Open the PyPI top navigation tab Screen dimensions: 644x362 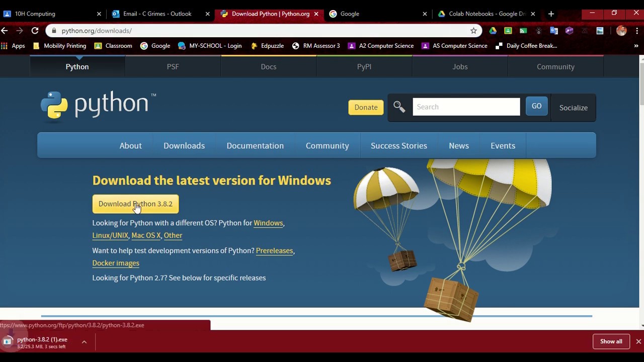pyautogui.click(x=364, y=66)
